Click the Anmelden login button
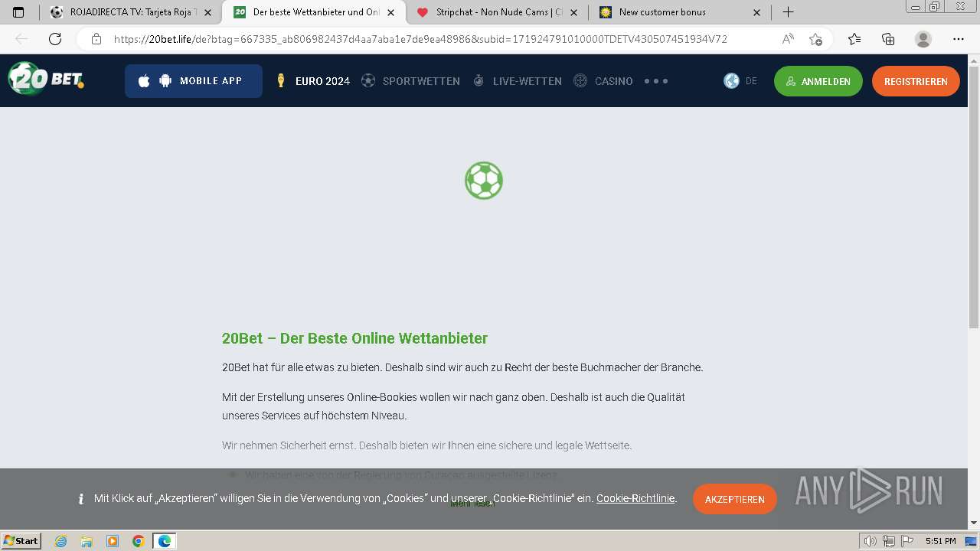This screenshot has height=551, width=980. 818,81
